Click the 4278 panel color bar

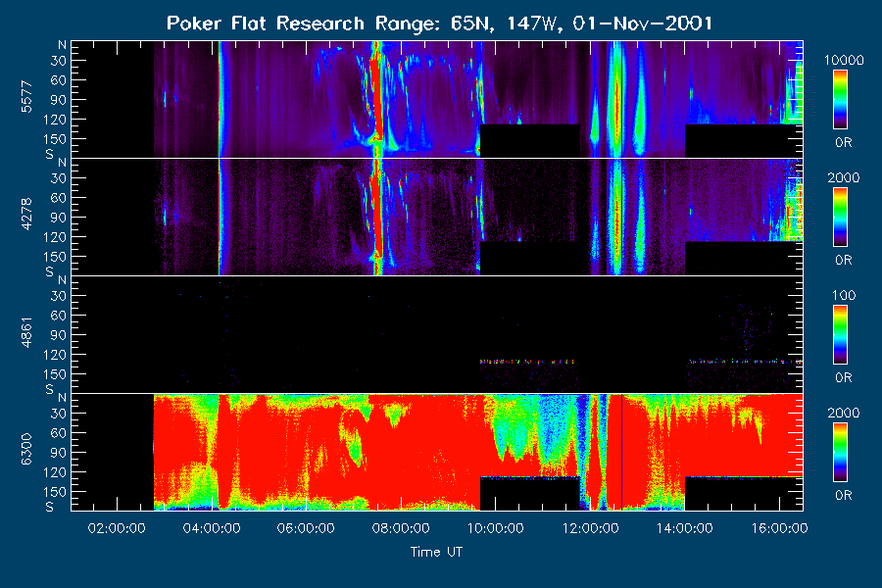point(841,218)
